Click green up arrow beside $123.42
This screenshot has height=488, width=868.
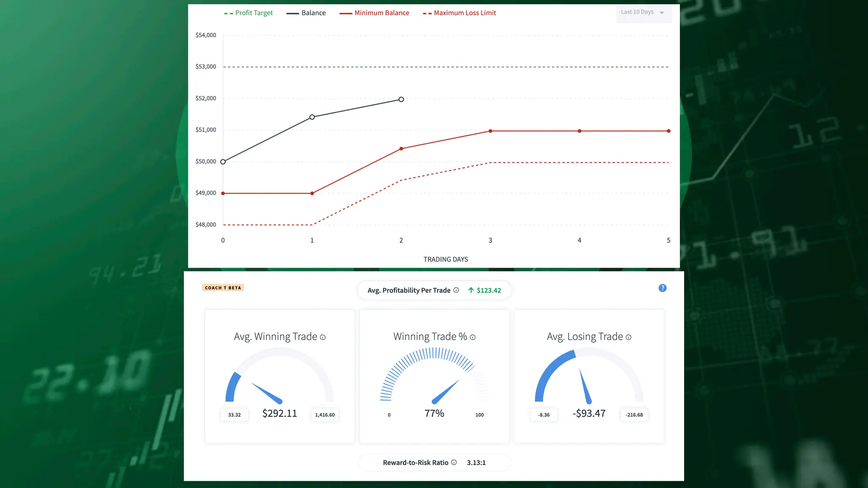click(471, 290)
